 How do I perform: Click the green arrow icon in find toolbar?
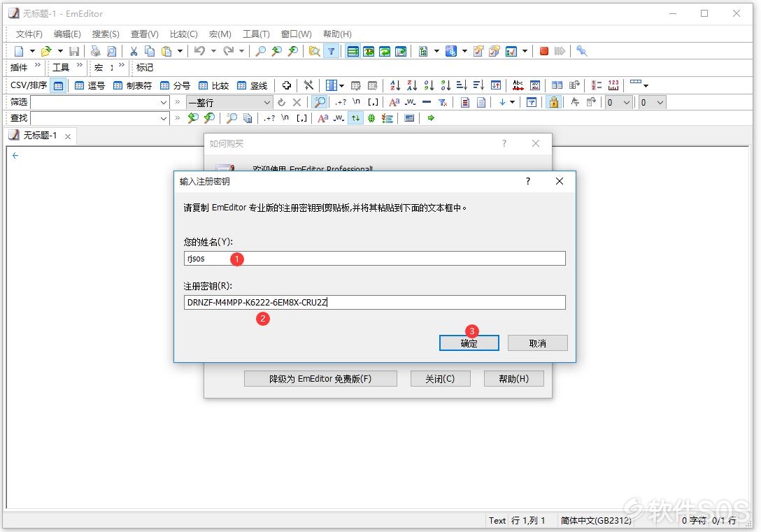point(430,118)
